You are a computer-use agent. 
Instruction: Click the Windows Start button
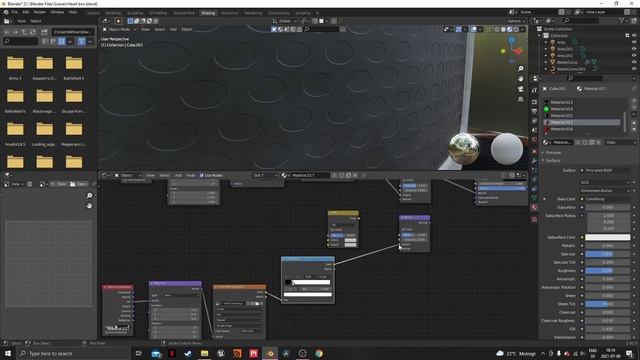tap(8, 353)
